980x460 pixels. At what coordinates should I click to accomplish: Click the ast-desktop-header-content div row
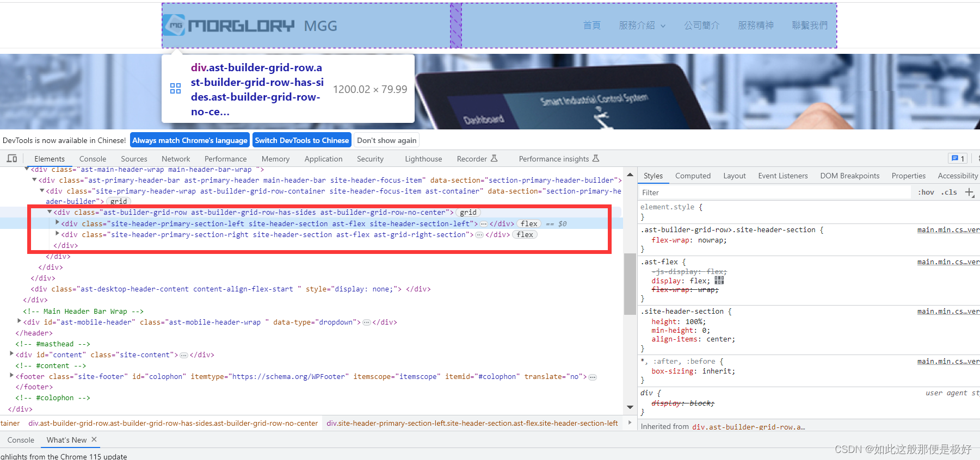click(231, 289)
